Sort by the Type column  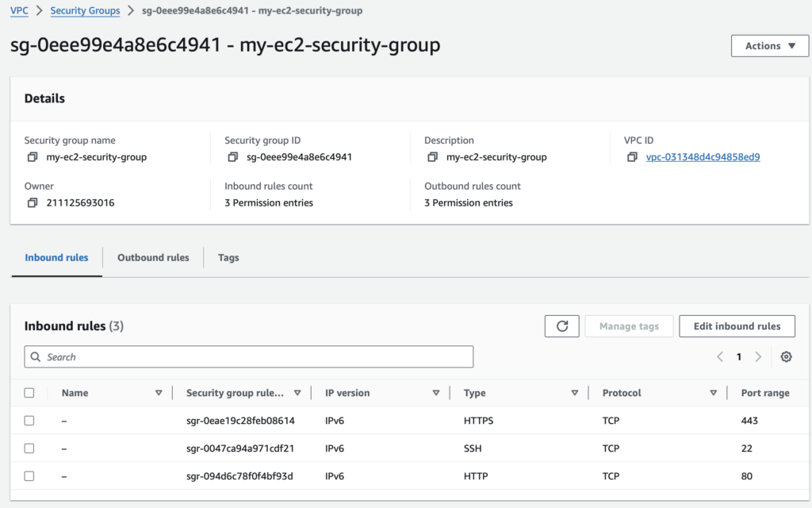coord(575,393)
